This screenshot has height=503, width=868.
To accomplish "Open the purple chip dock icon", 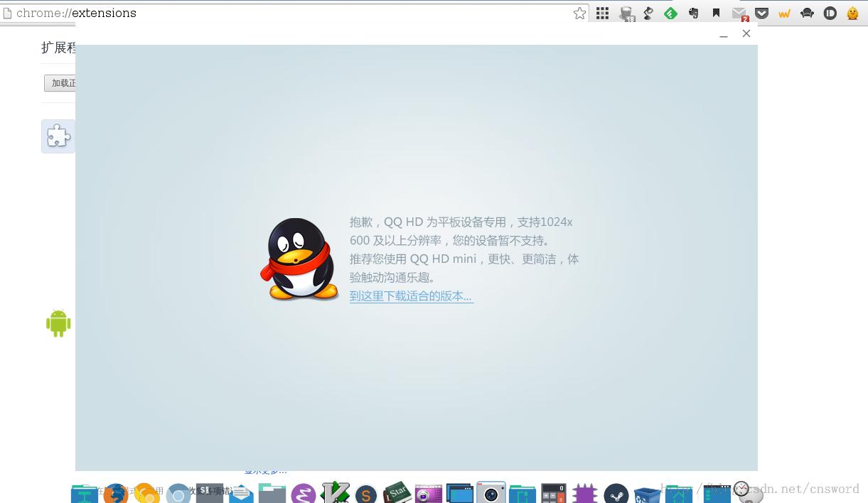I will coord(584,493).
